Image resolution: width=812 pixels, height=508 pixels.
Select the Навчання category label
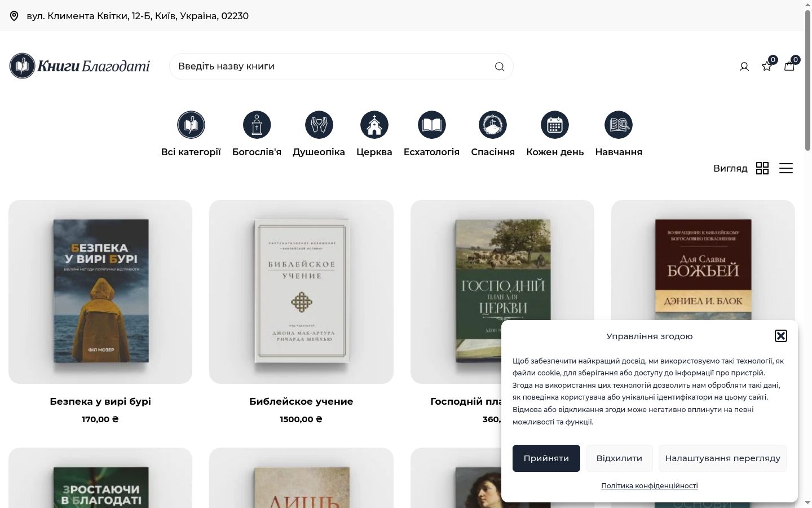tap(619, 152)
